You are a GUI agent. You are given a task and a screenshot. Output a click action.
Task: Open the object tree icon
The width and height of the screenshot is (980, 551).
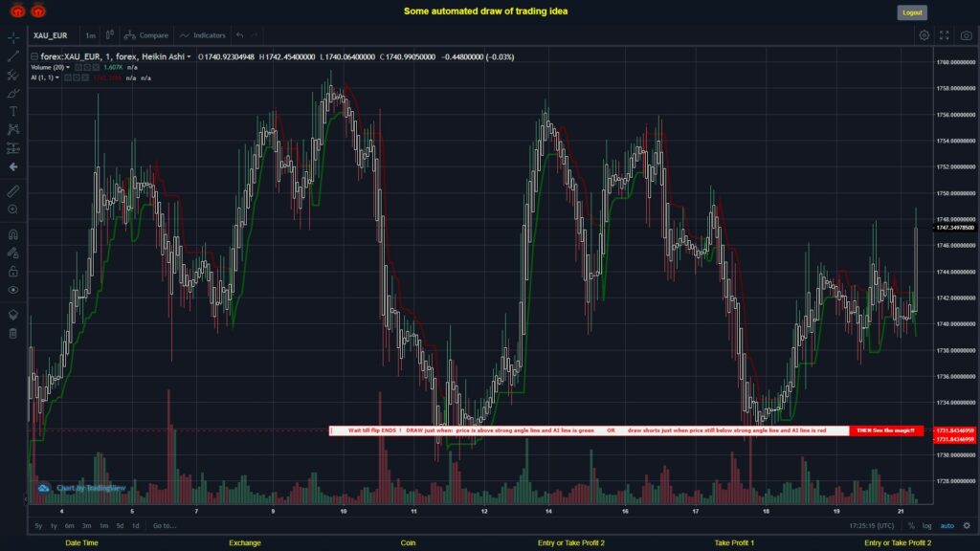tap(13, 315)
